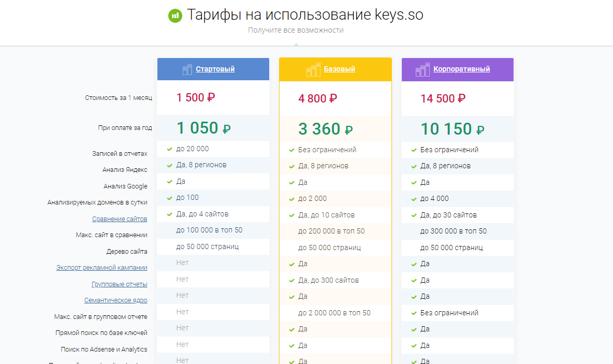The image size is (613, 364).
Task: Select the 1 050 ₽ yearly price
Action: tap(203, 128)
